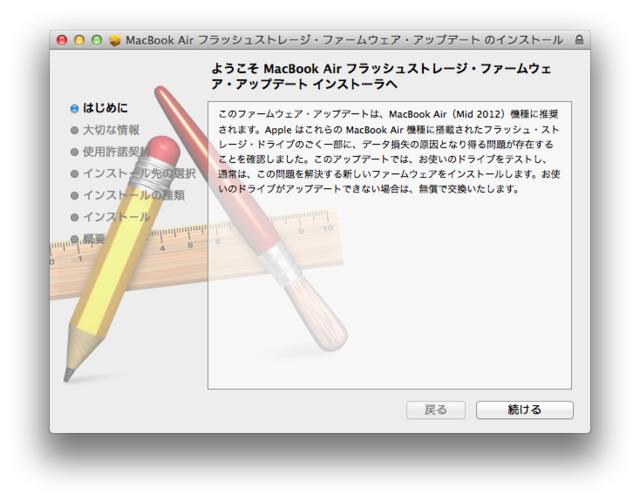Screen dimensions: 640x502
Task: Select the 使用許諾契約 step in sidebar
Action: [117, 152]
